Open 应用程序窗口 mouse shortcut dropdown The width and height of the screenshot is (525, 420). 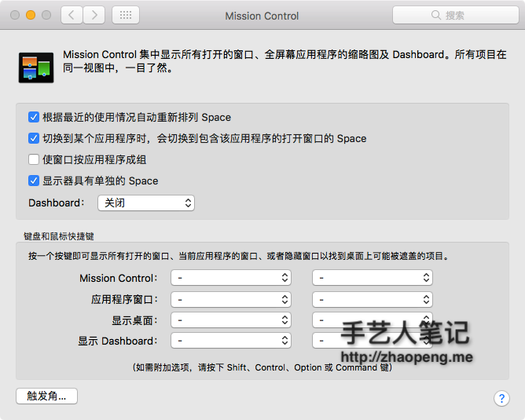point(372,299)
